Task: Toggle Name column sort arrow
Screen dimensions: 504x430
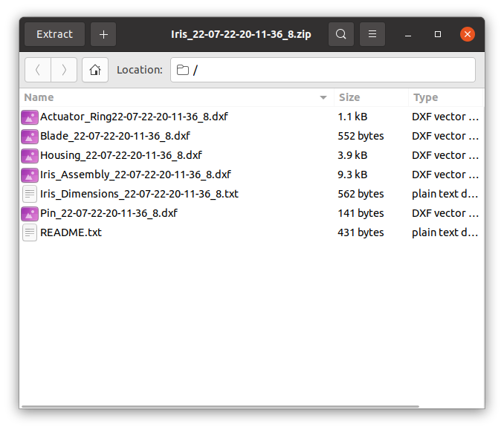Action: pos(323,97)
